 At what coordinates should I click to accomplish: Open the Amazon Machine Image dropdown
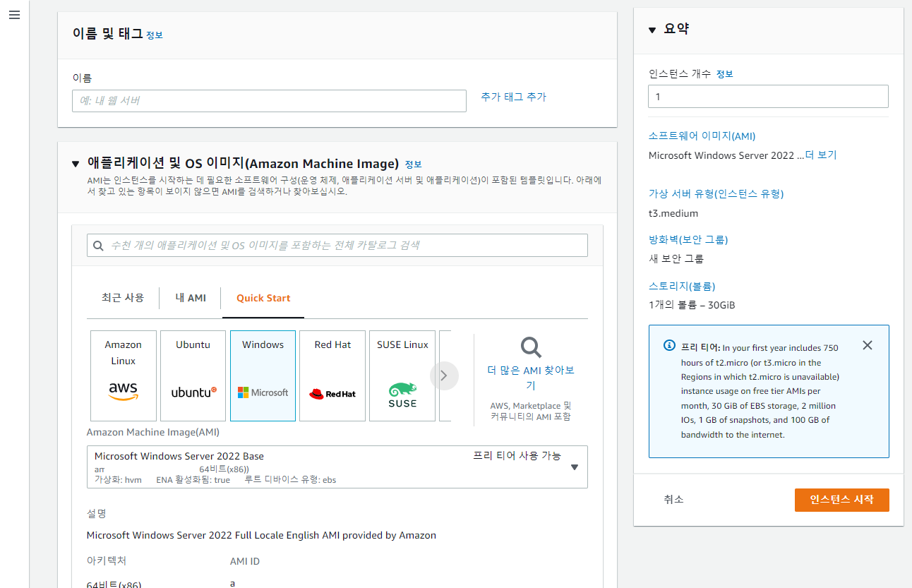tap(337, 467)
